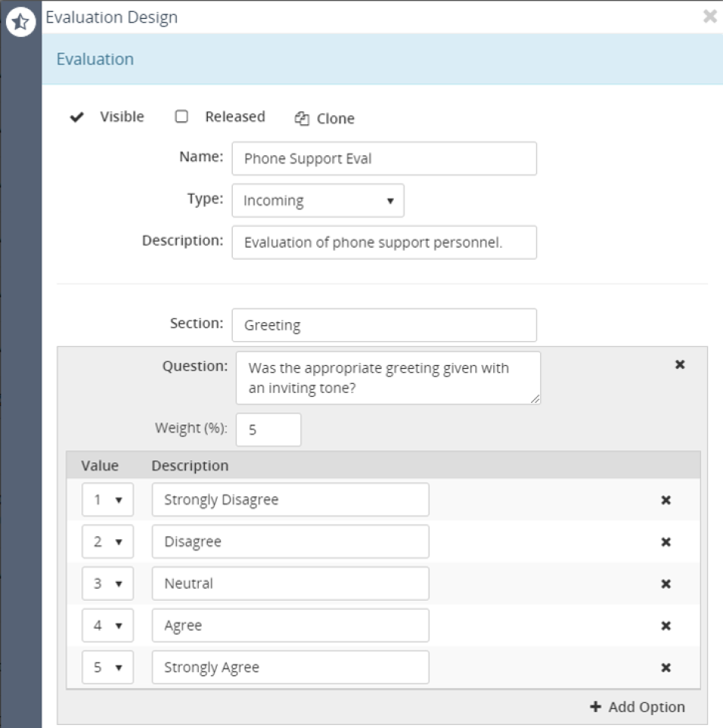This screenshot has height=728, width=723.
Task: Click the star icon at top left
Action: click(21, 21)
